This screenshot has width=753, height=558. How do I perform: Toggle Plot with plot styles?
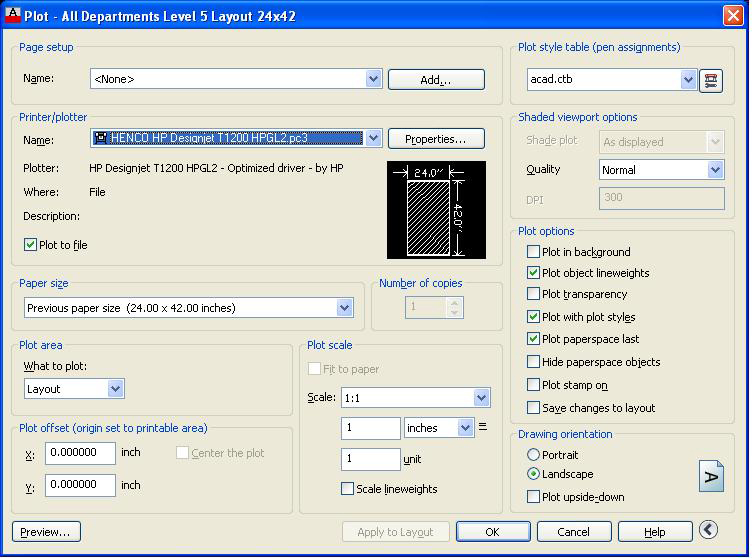[x=533, y=317]
